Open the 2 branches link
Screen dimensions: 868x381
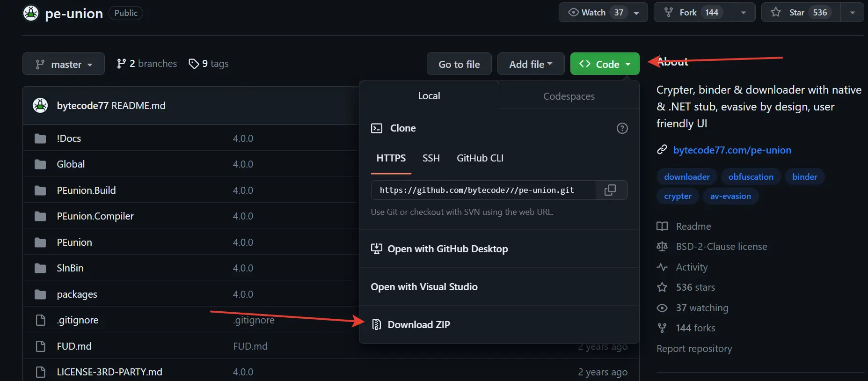[146, 64]
